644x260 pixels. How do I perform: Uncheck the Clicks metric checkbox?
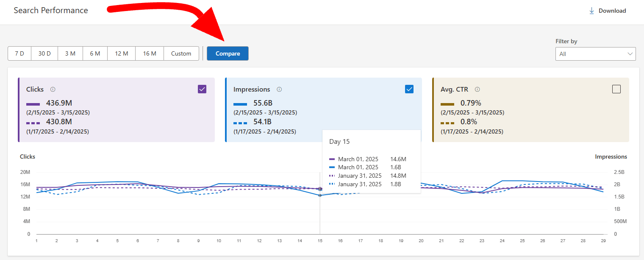tap(202, 89)
